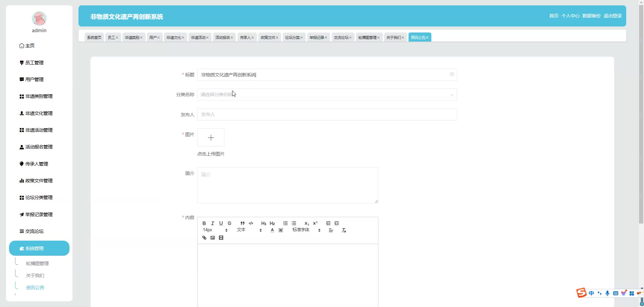Close the 员工 tab
Viewport: 644px width, 307px height.
(117, 38)
